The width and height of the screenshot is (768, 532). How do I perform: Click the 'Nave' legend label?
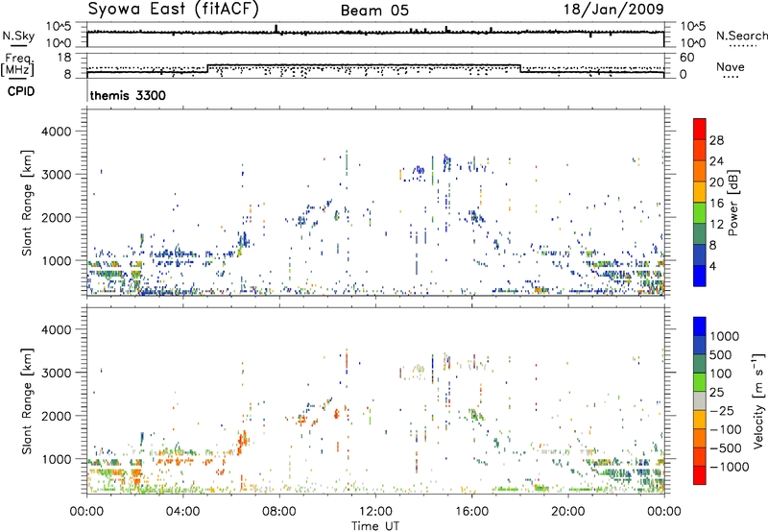point(731,66)
